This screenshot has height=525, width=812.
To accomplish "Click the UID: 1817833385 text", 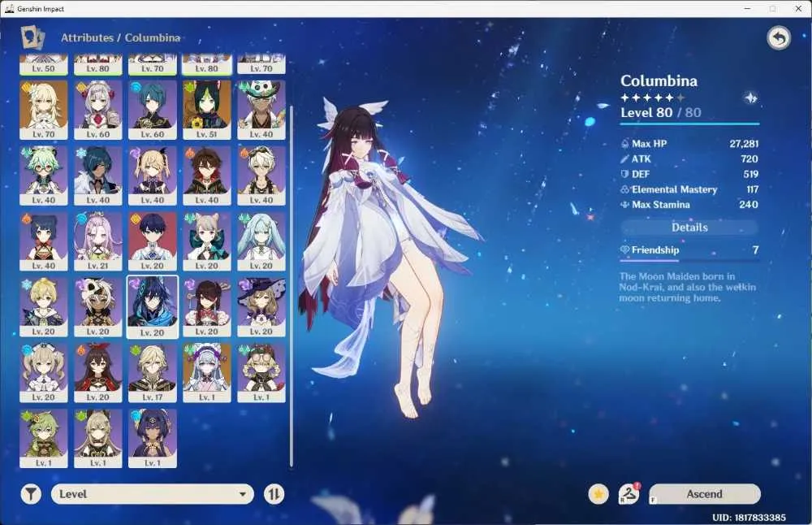I will 749,517.
